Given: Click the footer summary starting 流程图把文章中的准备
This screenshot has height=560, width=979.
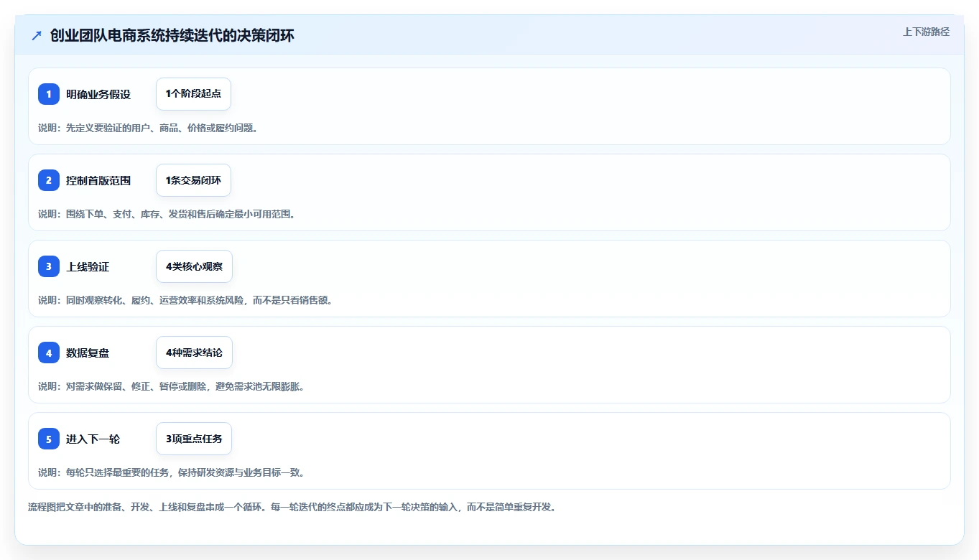Looking at the screenshot, I should coord(292,507).
